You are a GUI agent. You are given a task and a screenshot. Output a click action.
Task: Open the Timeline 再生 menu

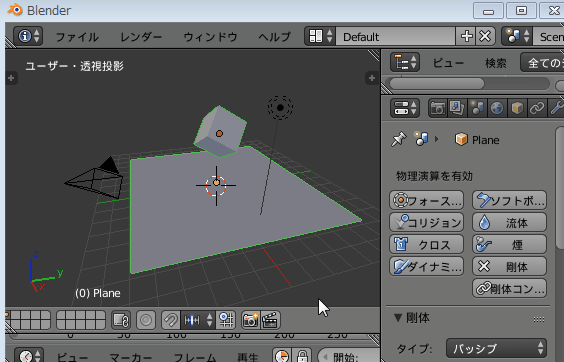pos(248,357)
